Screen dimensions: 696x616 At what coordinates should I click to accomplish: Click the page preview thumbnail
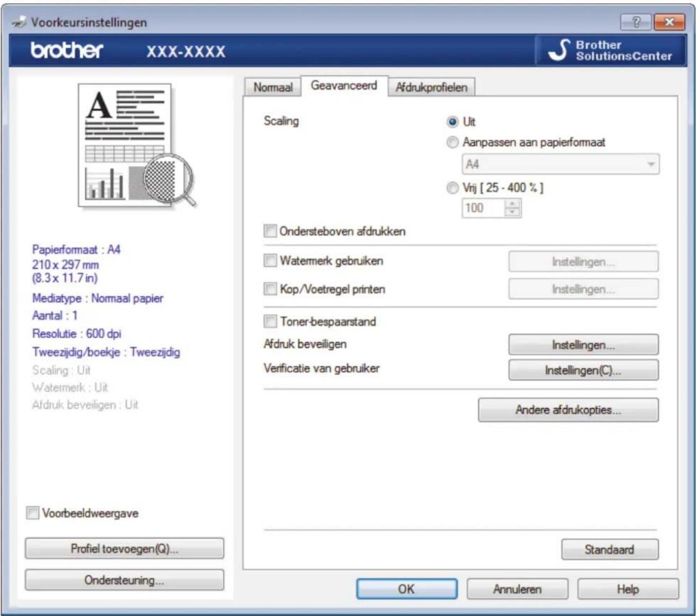coord(137,146)
